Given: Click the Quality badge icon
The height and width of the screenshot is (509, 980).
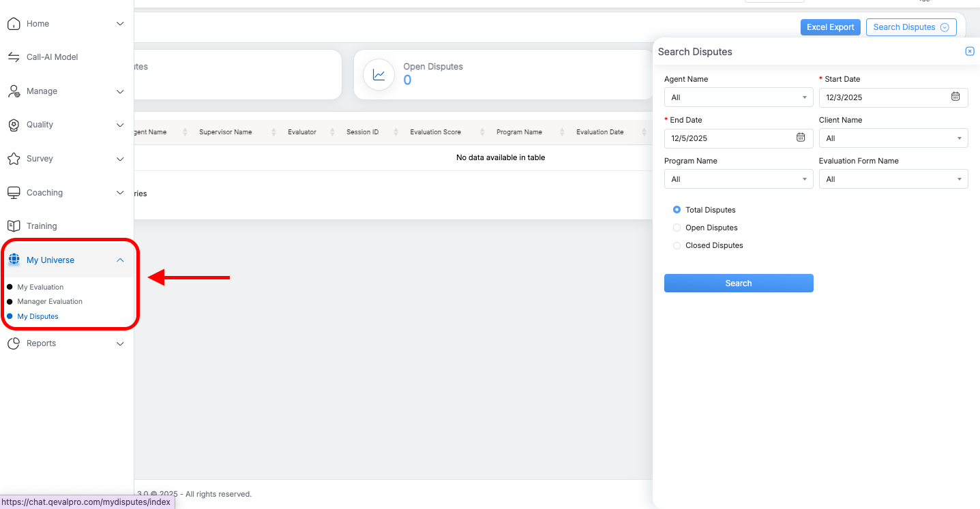Looking at the screenshot, I should 14,125.
